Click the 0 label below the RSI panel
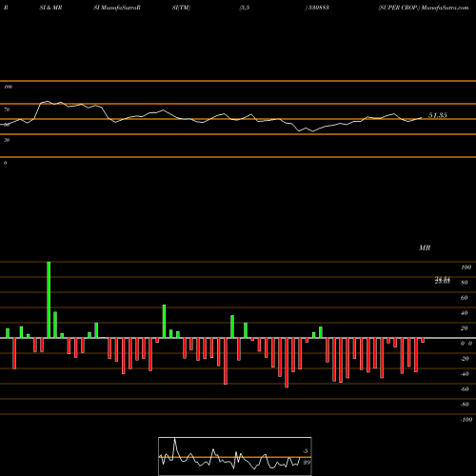 (5, 163)
